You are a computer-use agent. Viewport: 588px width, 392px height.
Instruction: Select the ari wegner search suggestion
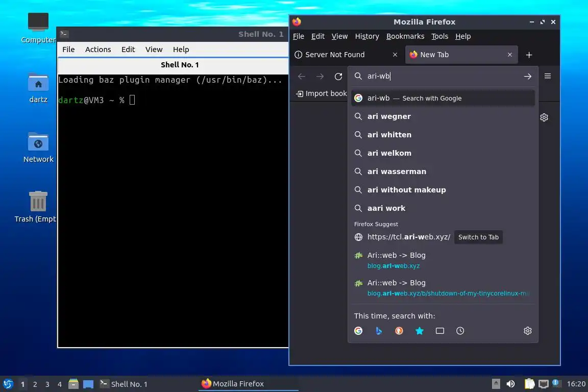[x=443, y=117]
